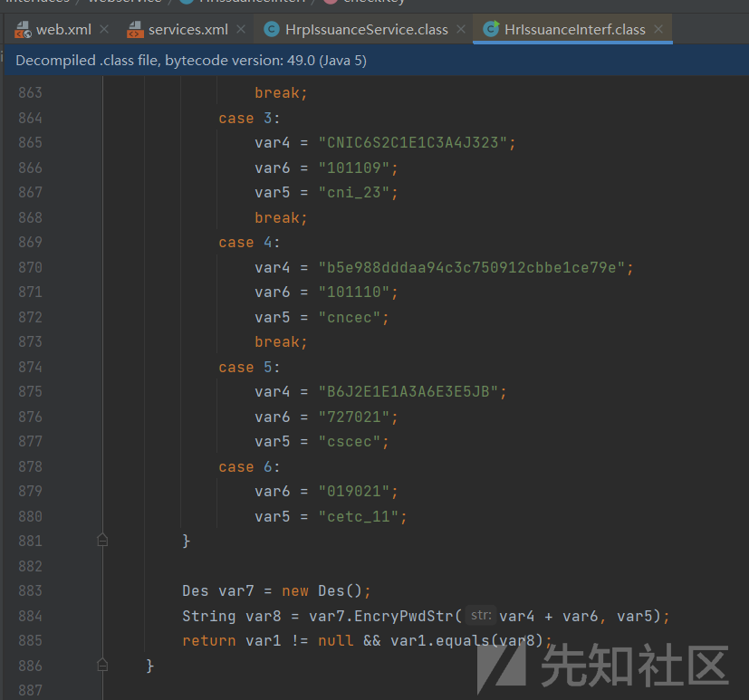Click line number 863 in gutter
Screen dimensions: 749x700
tap(30, 92)
